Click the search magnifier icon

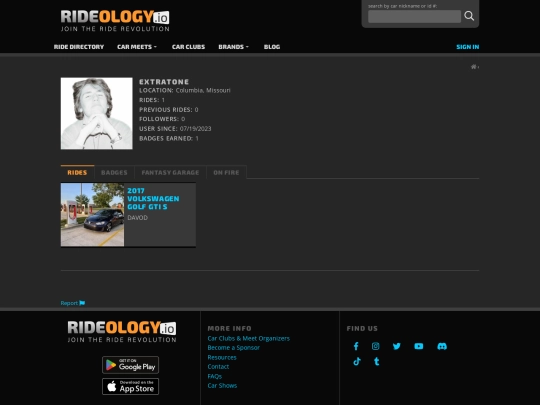[469, 16]
